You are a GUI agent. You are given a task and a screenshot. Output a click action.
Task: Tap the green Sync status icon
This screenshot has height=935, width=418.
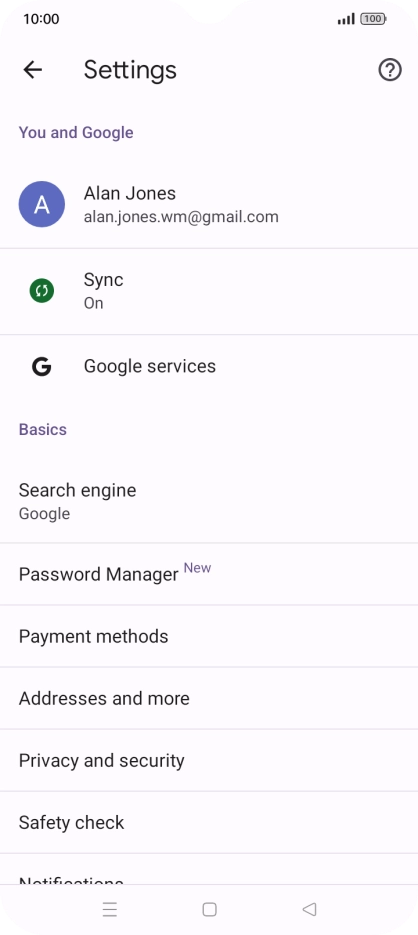click(42, 291)
